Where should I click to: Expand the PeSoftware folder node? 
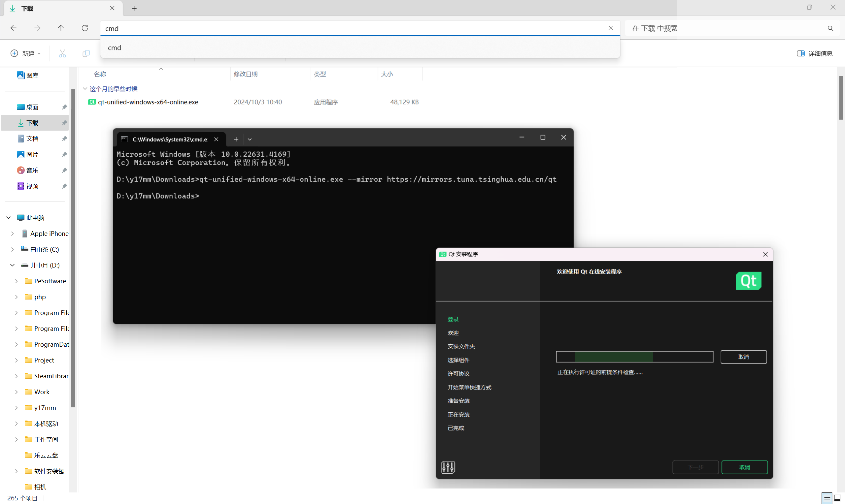point(16,281)
